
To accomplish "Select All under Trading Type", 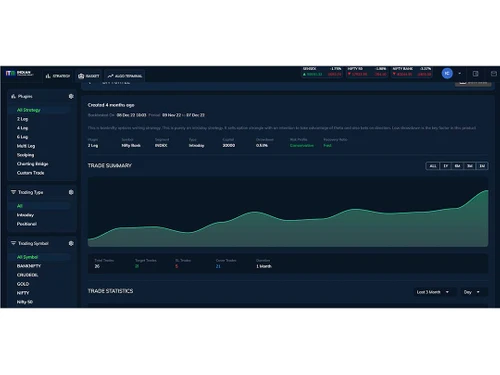I will click(x=40, y=206).
